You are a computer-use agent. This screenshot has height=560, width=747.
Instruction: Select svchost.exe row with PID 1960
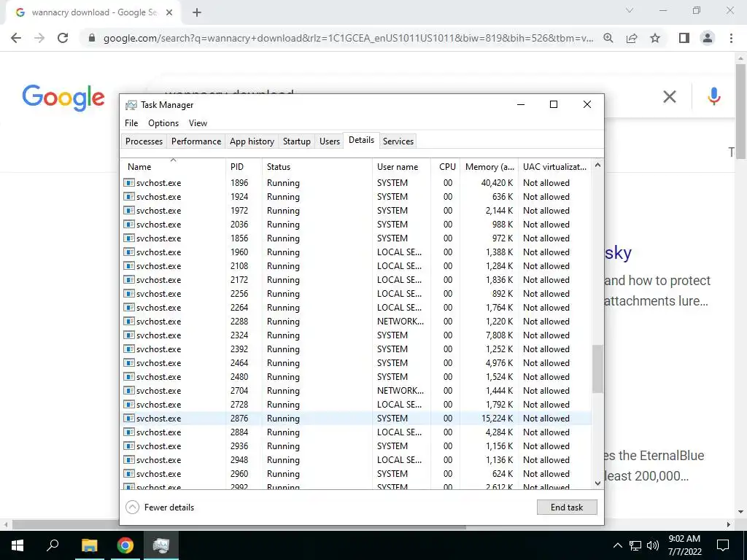coord(356,252)
